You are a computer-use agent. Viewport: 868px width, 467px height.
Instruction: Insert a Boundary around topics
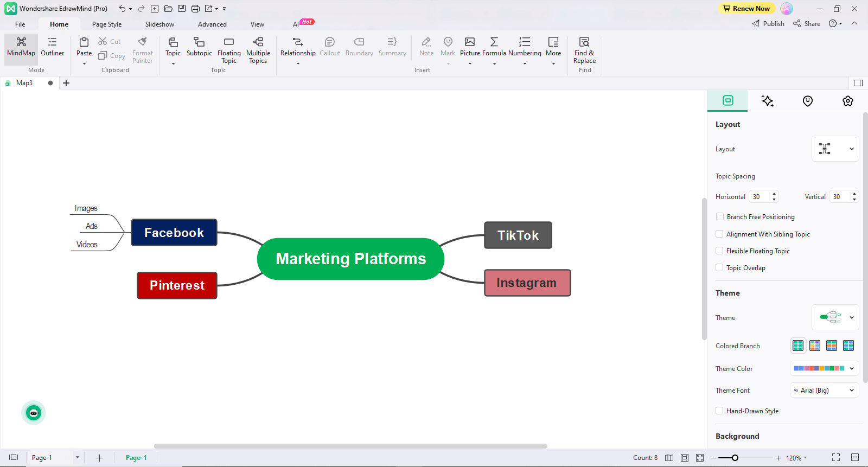click(359, 47)
